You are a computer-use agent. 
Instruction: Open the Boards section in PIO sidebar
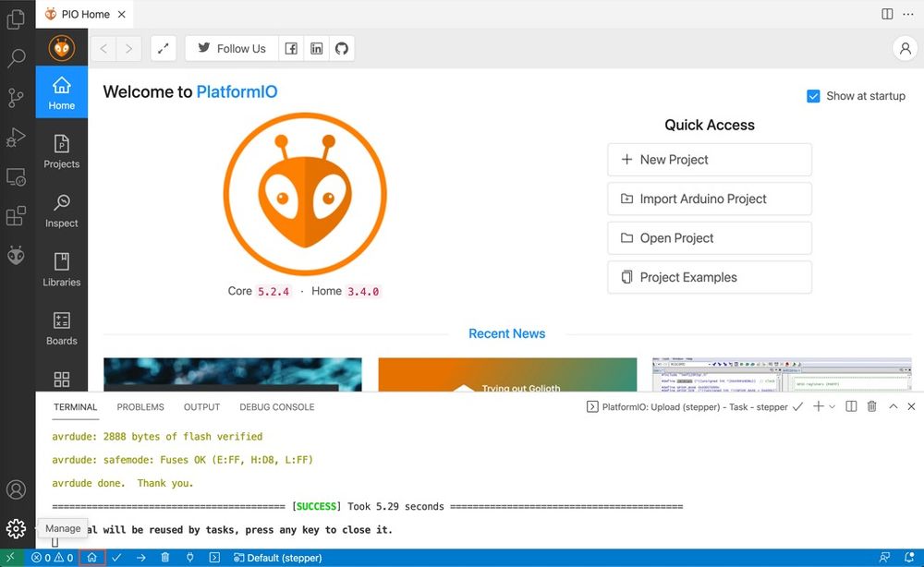click(x=61, y=328)
